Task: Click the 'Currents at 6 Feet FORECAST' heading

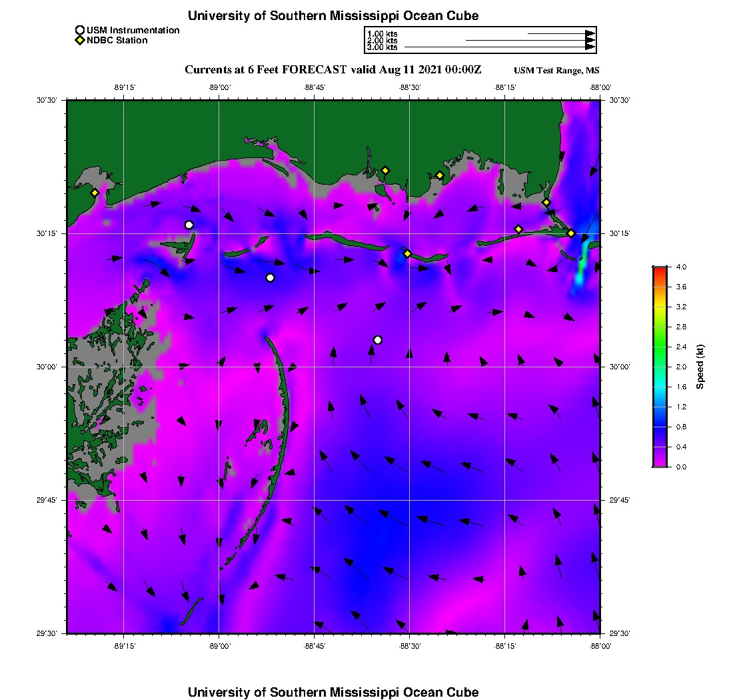Action: [333, 70]
